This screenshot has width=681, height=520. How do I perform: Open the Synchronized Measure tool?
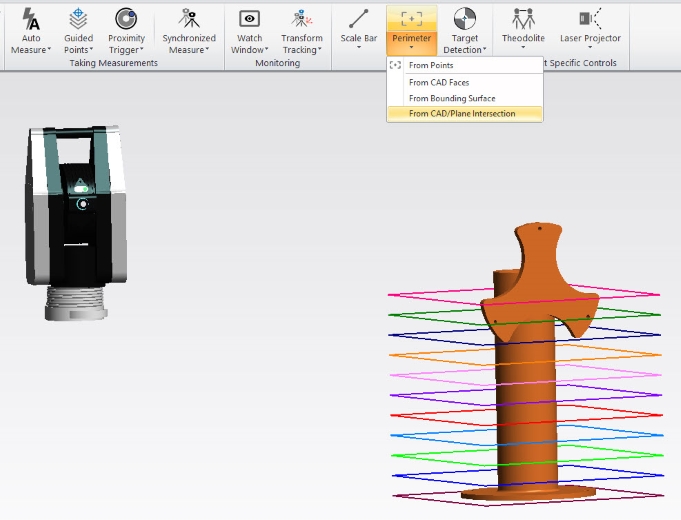coord(189,18)
